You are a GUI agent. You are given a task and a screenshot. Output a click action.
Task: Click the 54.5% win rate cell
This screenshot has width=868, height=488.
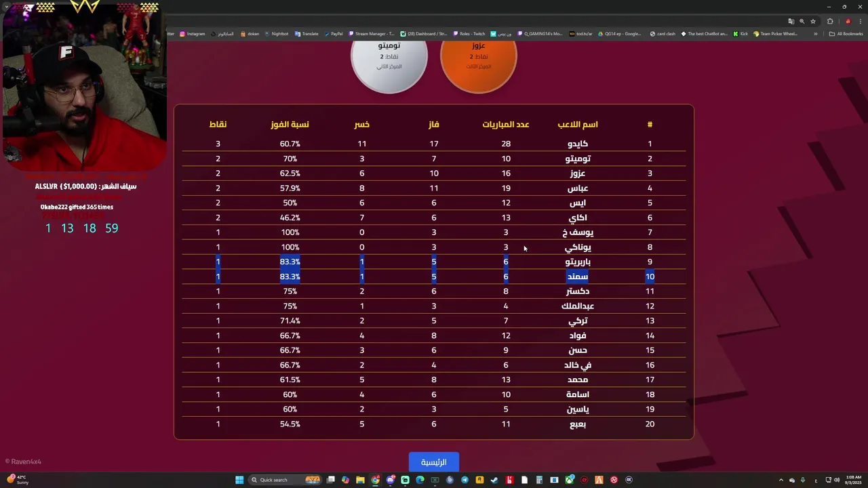[x=290, y=424]
